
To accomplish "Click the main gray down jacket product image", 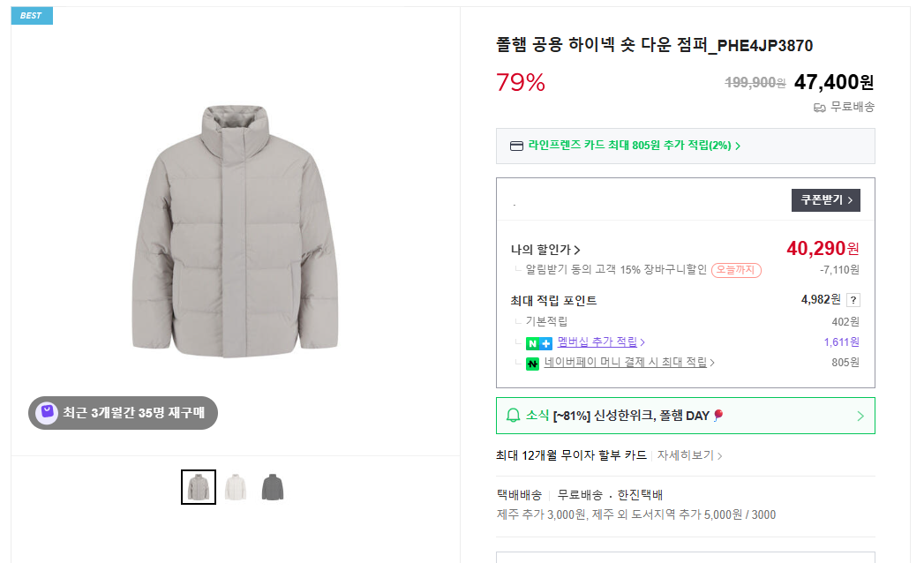I will (234, 231).
